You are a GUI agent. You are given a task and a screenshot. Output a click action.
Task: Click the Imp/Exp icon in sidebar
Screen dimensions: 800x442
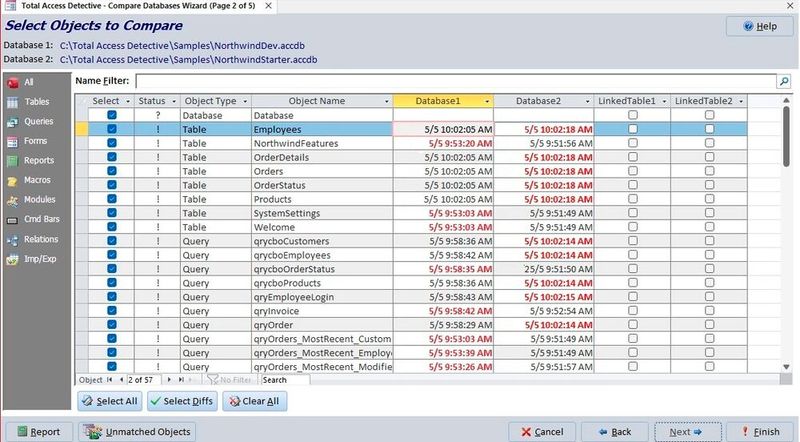[x=13, y=259]
